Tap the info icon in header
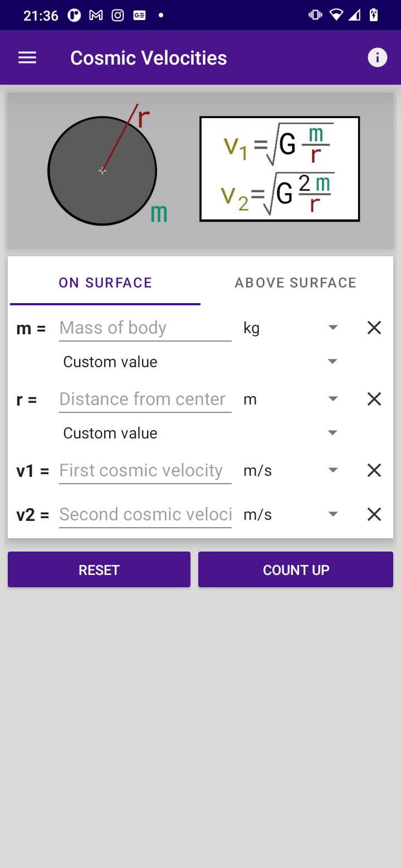 tap(378, 57)
